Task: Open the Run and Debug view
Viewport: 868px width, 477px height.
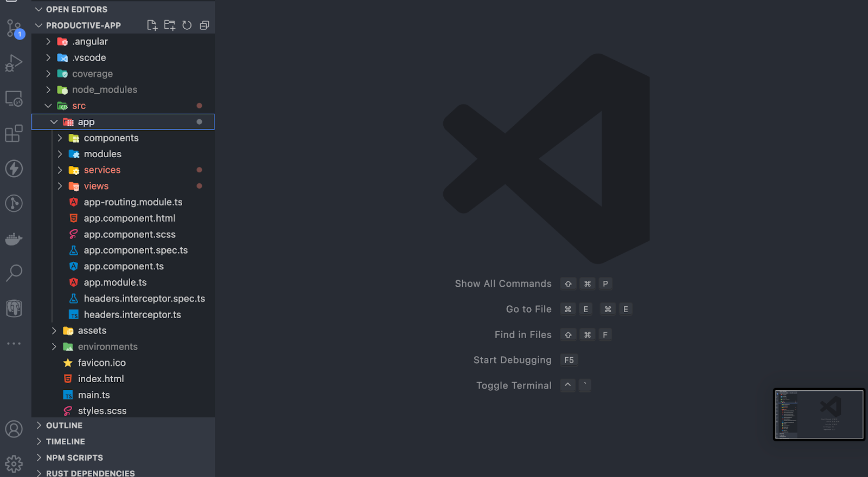Action: [x=14, y=63]
